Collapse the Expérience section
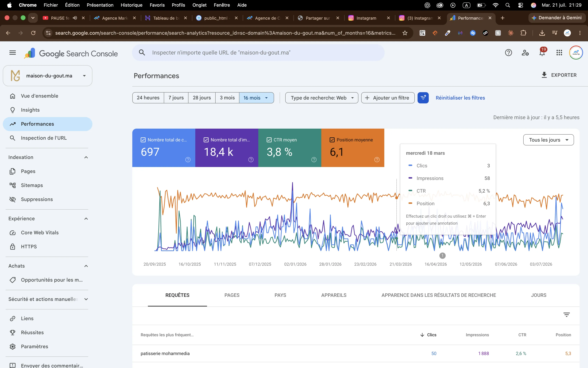 coord(86,219)
